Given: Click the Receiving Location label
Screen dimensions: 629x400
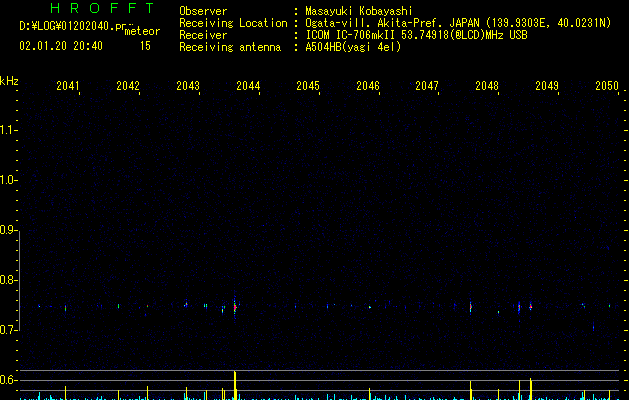Looking at the screenshot, I should point(233,23).
